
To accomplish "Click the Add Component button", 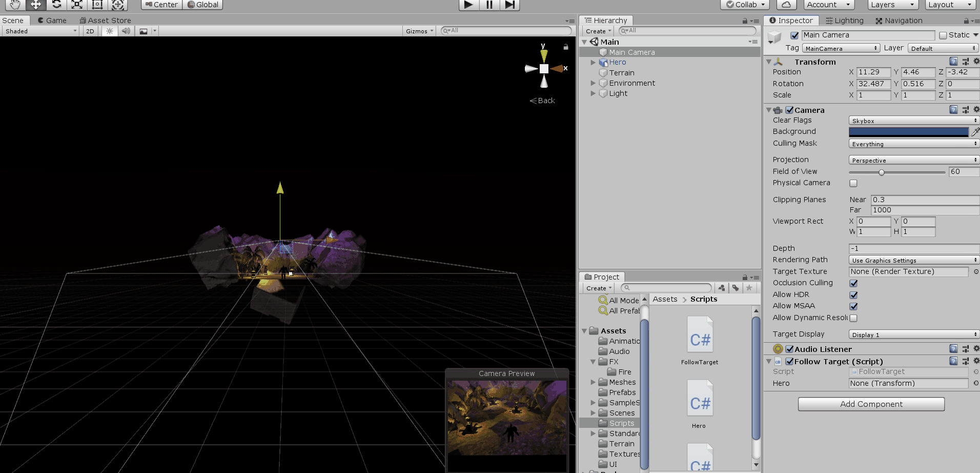I will tap(870, 404).
